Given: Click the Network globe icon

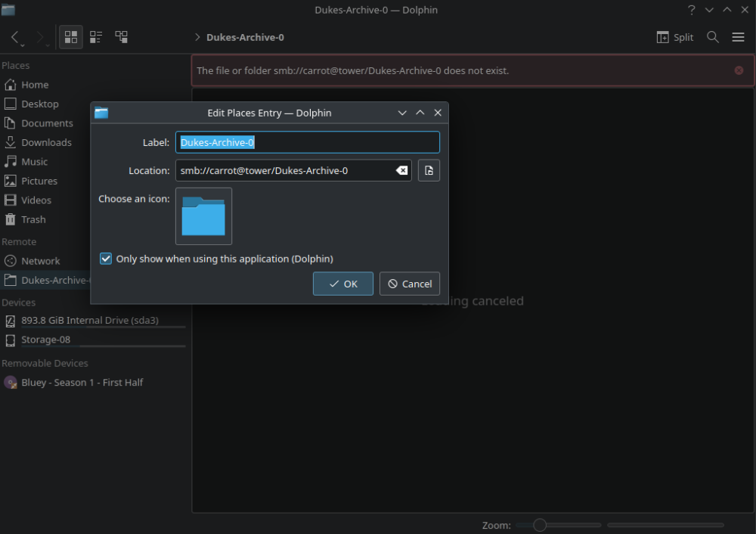Looking at the screenshot, I should click(x=10, y=261).
